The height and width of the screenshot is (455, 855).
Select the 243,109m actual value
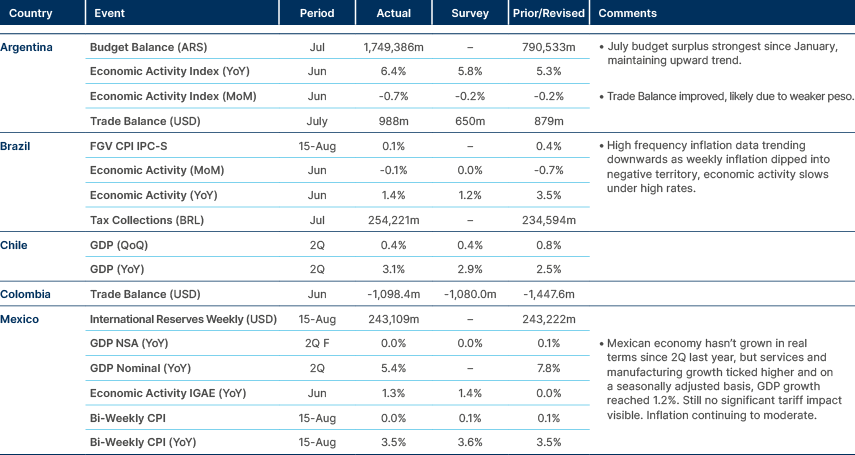394,319
